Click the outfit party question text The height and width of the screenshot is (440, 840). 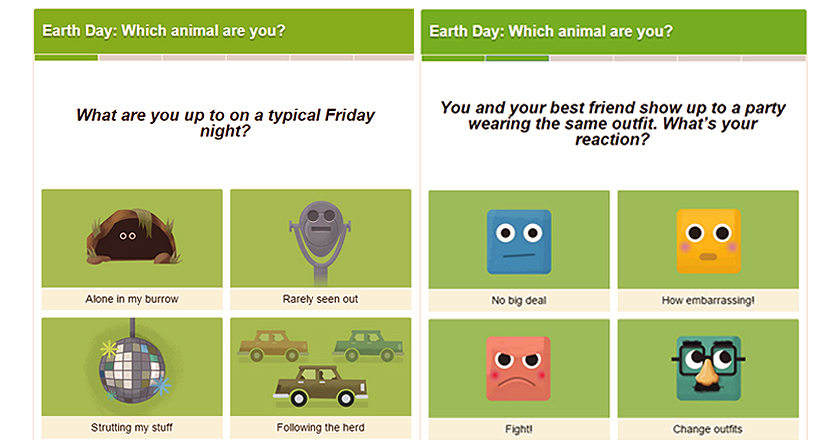tap(613, 124)
